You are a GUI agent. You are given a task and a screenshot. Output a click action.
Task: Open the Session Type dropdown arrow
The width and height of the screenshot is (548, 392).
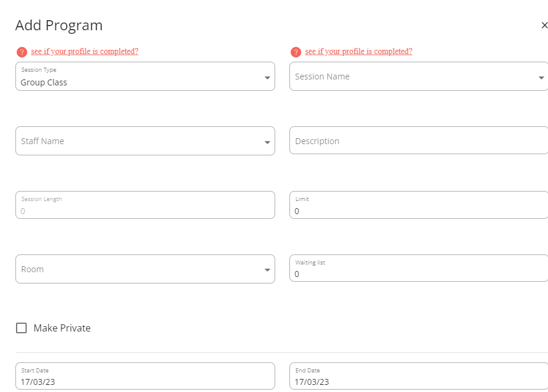[x=267, y=78]
